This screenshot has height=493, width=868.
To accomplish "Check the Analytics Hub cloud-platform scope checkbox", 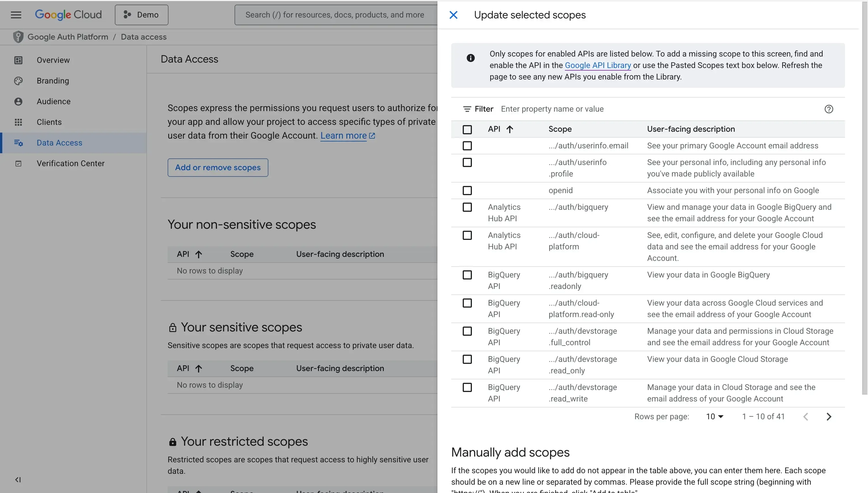I will (467, 235).
